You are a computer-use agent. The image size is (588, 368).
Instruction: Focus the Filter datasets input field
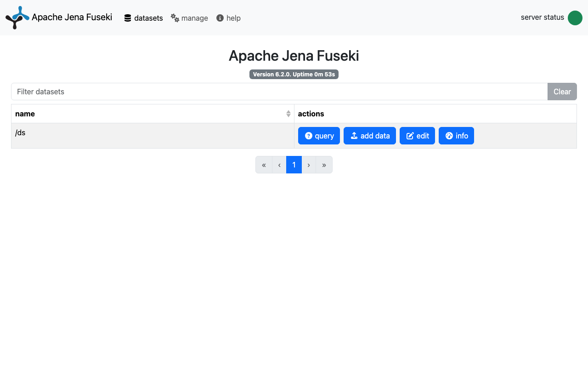279,92
